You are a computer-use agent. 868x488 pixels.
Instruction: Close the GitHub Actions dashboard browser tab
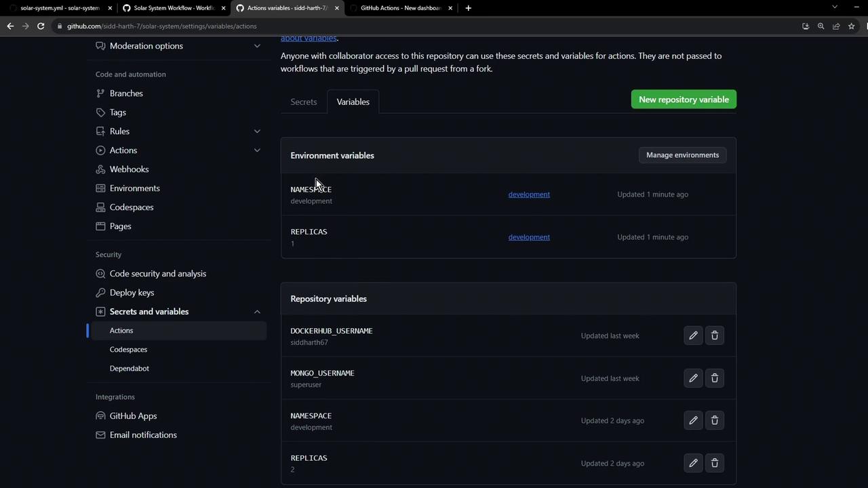tap(450, 8)
